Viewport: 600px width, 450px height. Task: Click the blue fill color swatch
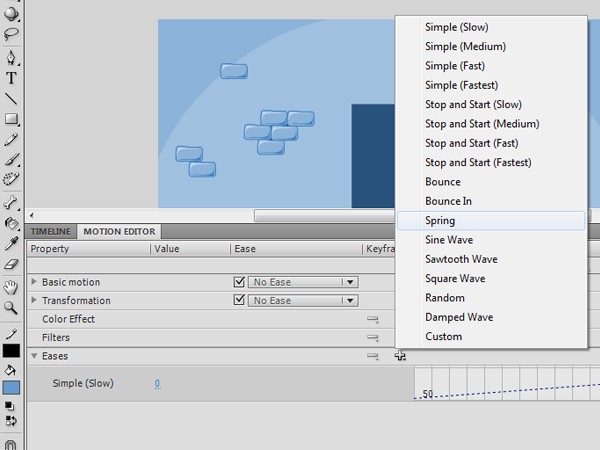11,388
